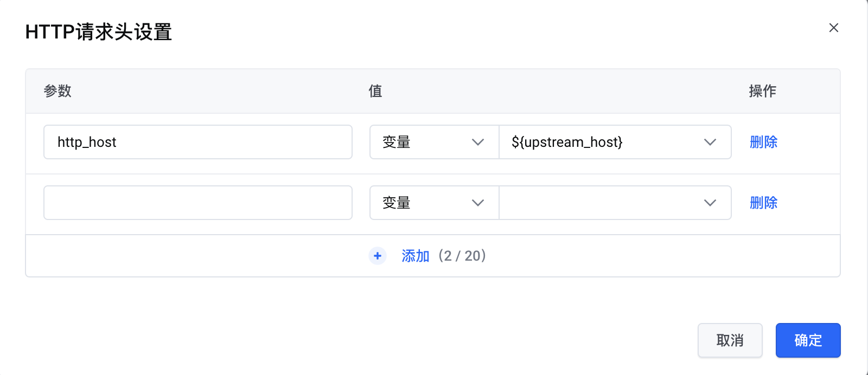The height and width of the screenshot is (375, 868).
Task: Delete the http_host row via 删除
Action: tap(763, 142)
